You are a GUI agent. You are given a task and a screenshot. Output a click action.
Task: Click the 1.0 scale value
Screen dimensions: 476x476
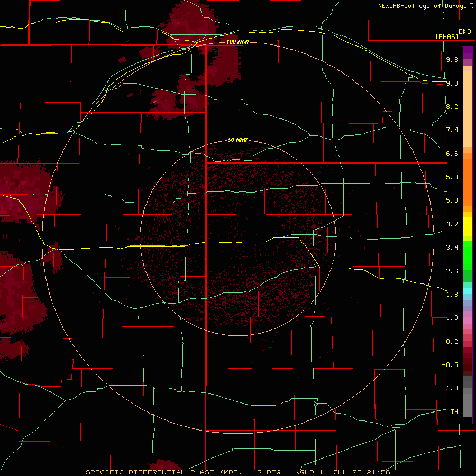pyautogui.click(x=452, y=318)
